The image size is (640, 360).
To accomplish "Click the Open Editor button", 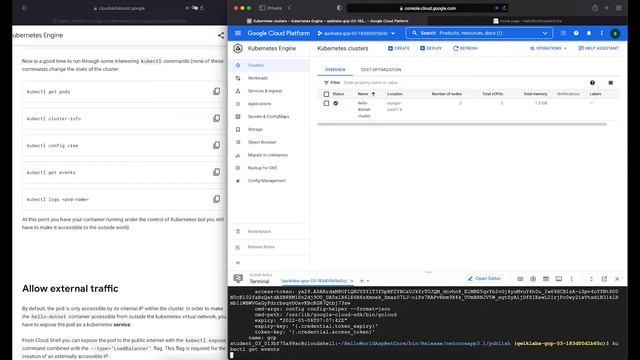I will point(484,278).
